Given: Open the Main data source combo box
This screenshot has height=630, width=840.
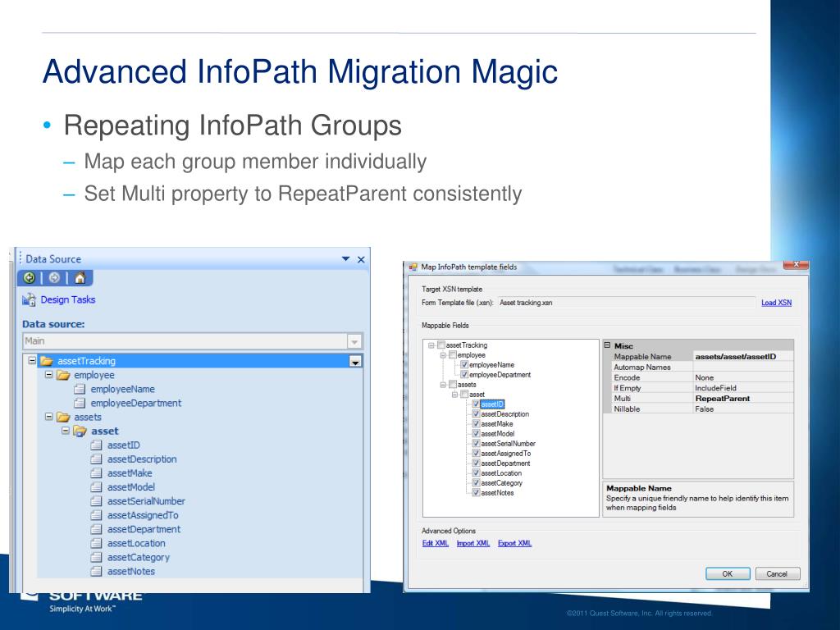Looking at the screenshot, I should click(193, 340).
